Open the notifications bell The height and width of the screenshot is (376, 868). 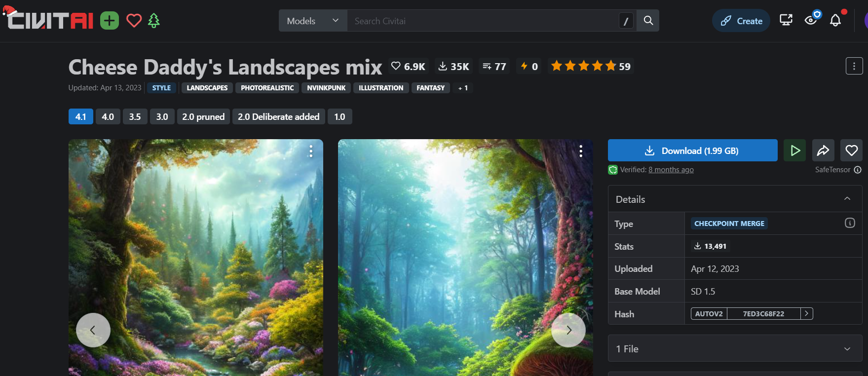click(835, 21)
